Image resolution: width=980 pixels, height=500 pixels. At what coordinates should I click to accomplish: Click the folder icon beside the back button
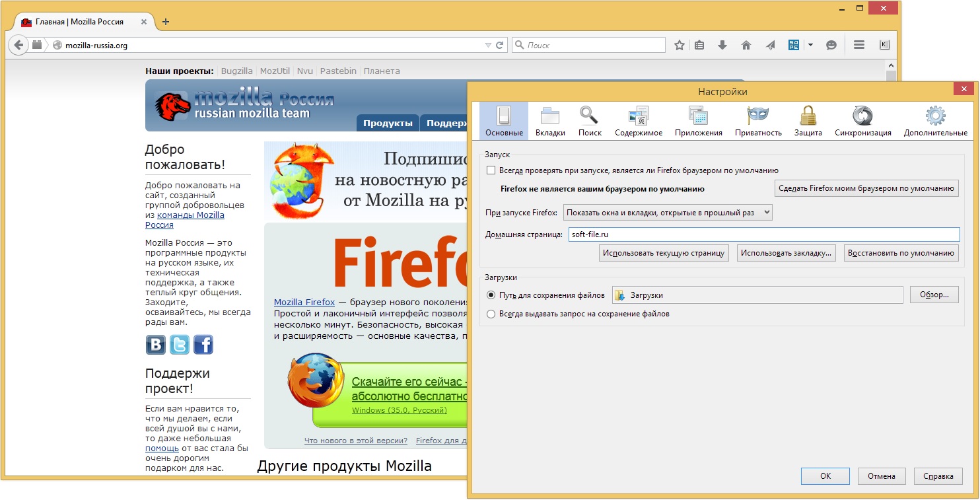[x=37, y=45]
